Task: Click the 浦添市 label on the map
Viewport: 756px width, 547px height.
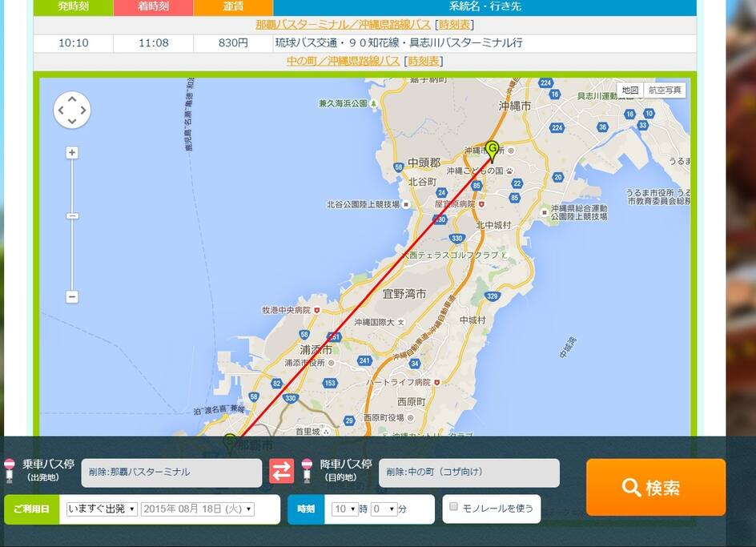Action: pos(316,349)
